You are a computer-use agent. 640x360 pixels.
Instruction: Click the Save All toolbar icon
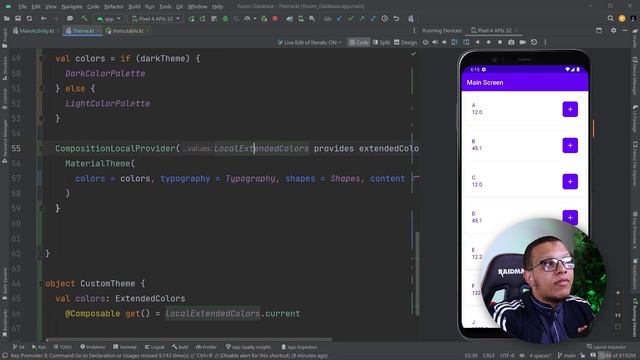(x=18, y=18)
